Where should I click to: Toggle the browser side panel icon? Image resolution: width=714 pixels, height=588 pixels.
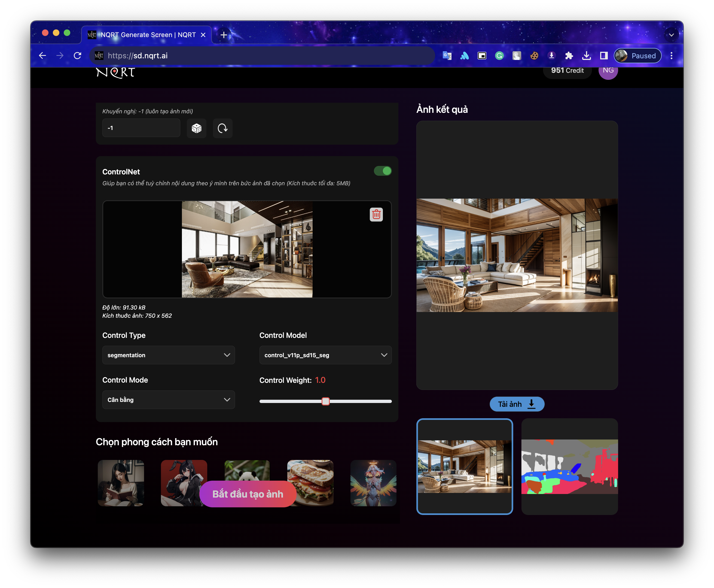[604, 56]
